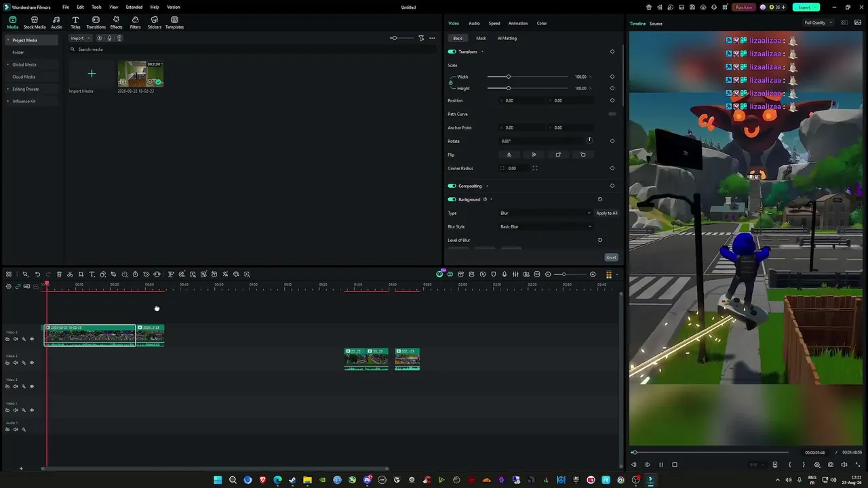Mute the Audio 1 track
The width and height of the screenshot is (868, 488).
tap(16, 429)
